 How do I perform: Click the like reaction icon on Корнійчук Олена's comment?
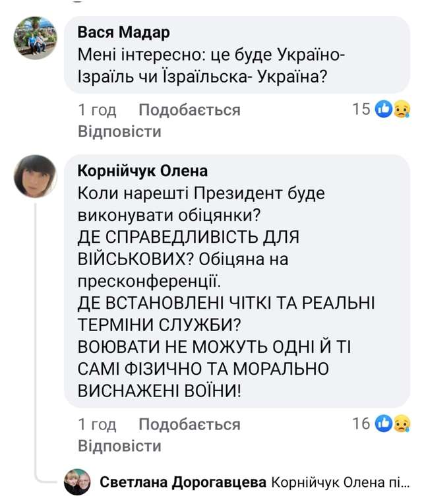tap(384, 424)
